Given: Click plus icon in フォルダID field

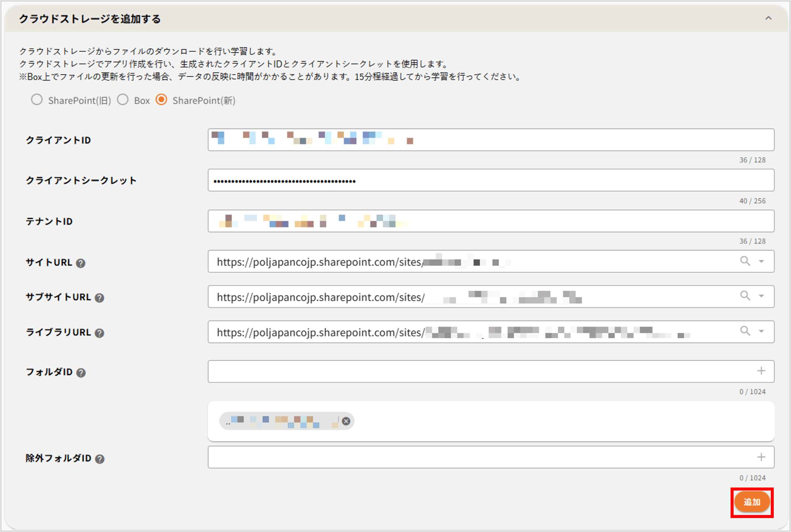Looking at the screenshot, I should click(761, 371).
